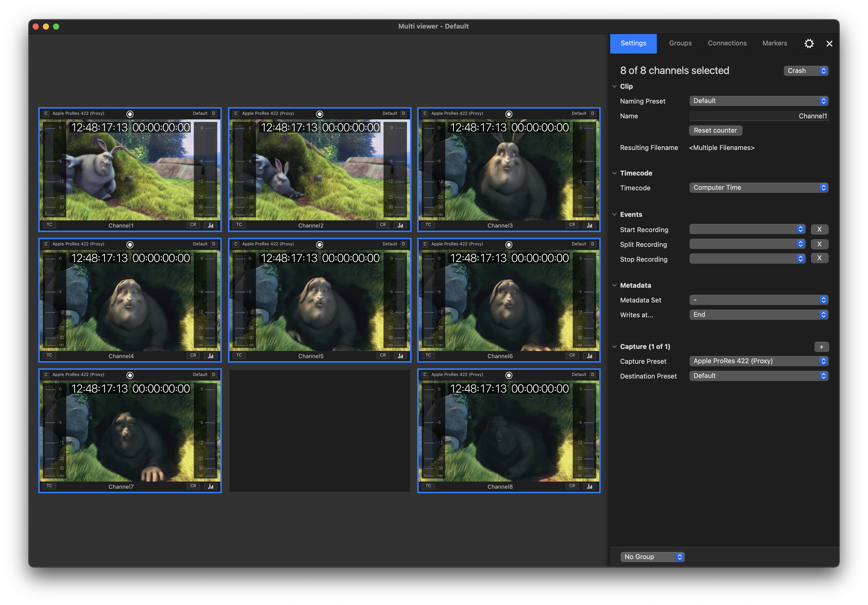Click record circle on Channel2 tile

click(320, 114)
